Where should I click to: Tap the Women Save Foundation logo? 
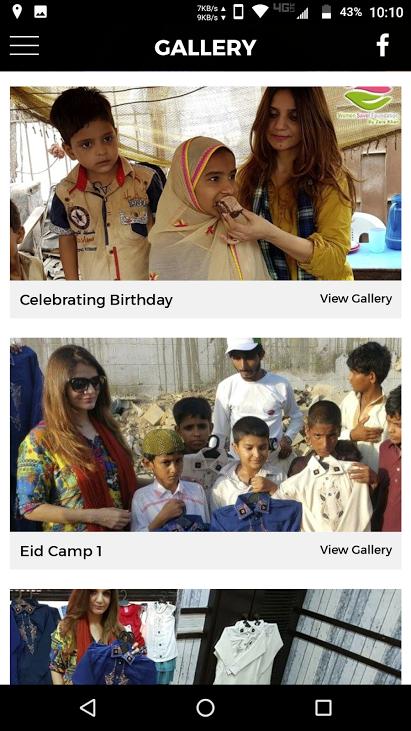(368, 106)
